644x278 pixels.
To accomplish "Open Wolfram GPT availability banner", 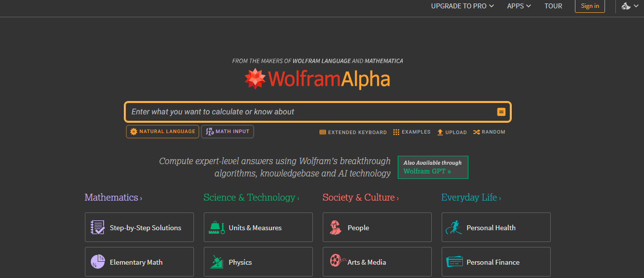I will [433, 167].
